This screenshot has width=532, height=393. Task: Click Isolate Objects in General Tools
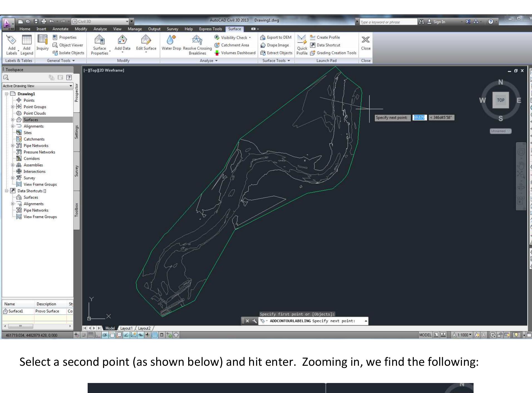68,53
